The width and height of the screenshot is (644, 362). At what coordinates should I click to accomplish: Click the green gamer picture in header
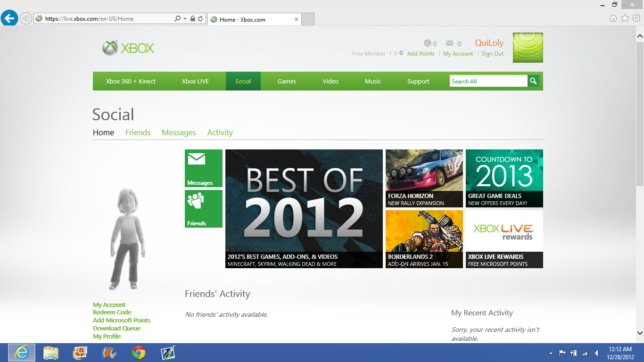pos(528,48)
